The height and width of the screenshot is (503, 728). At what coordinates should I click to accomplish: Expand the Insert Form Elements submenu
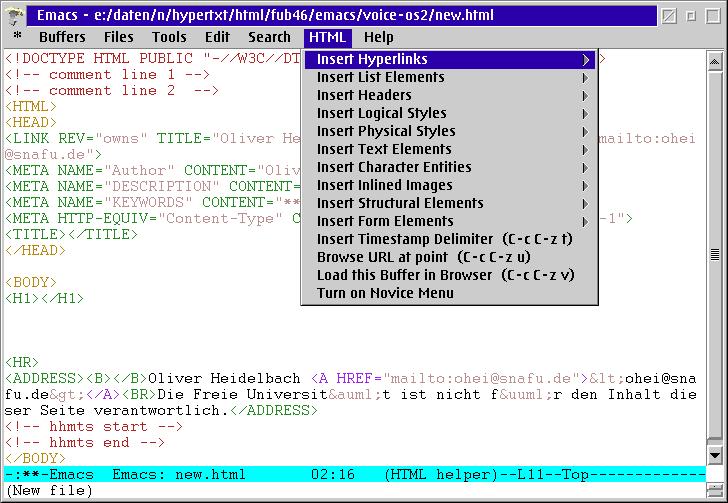tap(449, 221)
